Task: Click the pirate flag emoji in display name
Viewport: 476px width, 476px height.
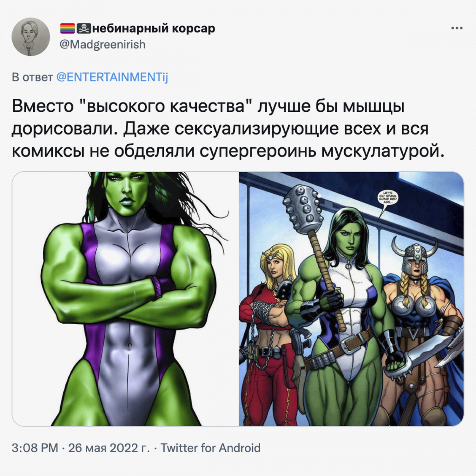Action: (x=84, y=29)
